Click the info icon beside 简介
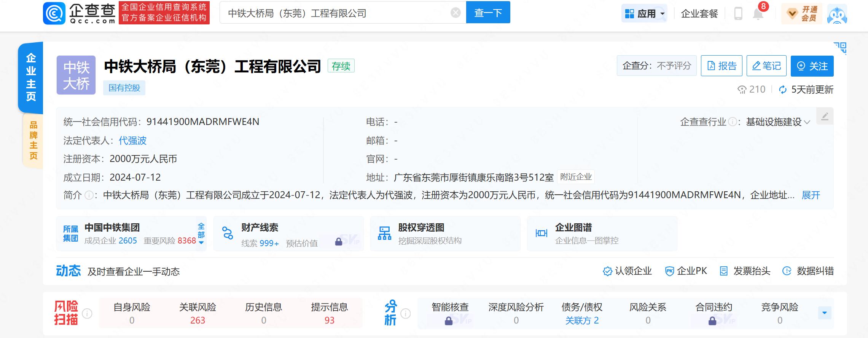Image resolution: width=868 pixels, height=338 pixels. click(x=89, y=195)
